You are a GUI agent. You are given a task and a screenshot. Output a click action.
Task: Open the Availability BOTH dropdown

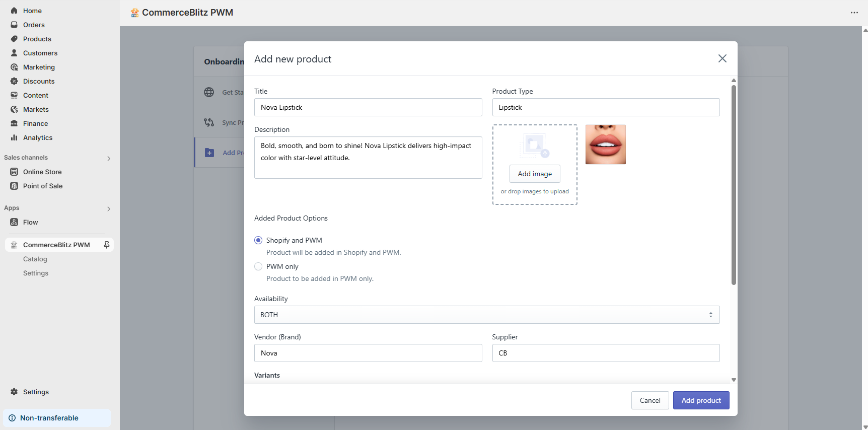[x=487, y=315]
